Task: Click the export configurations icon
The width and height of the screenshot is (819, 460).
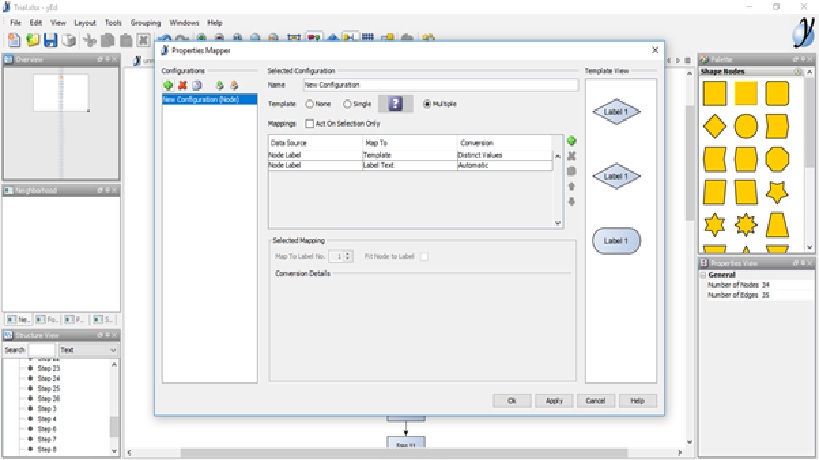Action: coord(234,85)
